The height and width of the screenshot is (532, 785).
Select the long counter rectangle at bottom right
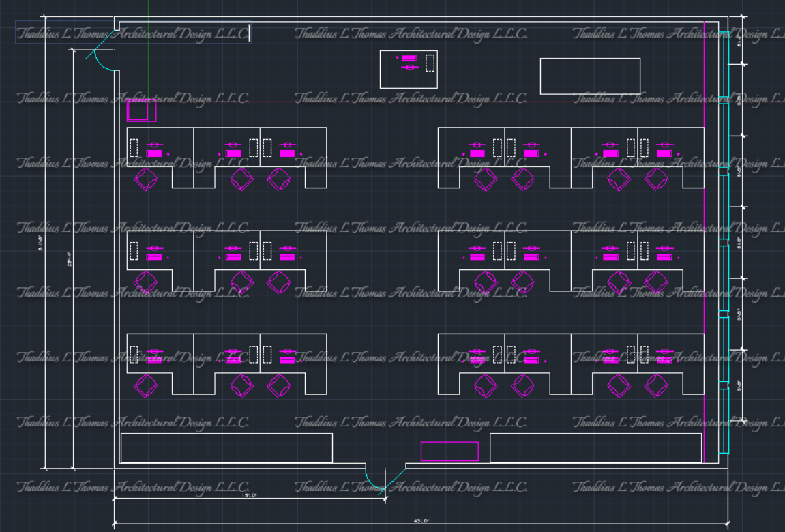[x=596, y=448]
